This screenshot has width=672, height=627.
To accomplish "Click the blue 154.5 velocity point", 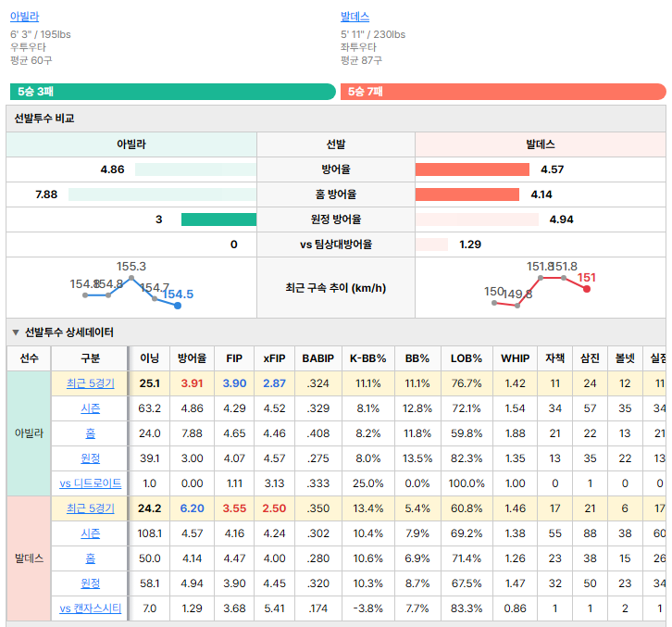I will (178, 306).
